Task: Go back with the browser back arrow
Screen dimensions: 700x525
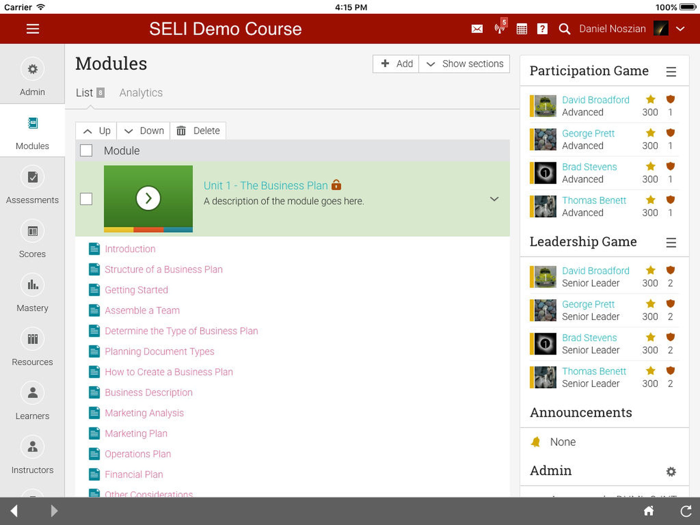Action: point(14,511)
